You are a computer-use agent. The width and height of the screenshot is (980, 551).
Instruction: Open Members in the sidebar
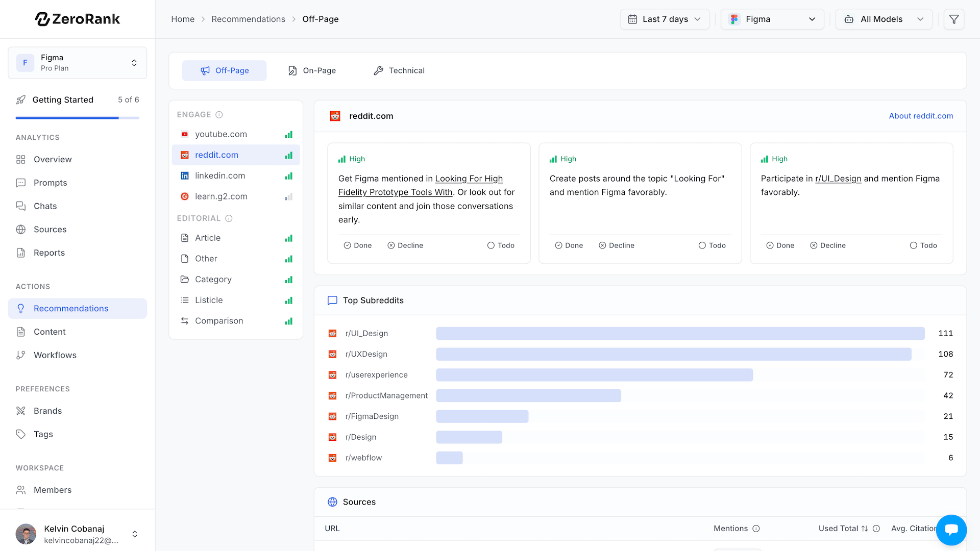78,490
